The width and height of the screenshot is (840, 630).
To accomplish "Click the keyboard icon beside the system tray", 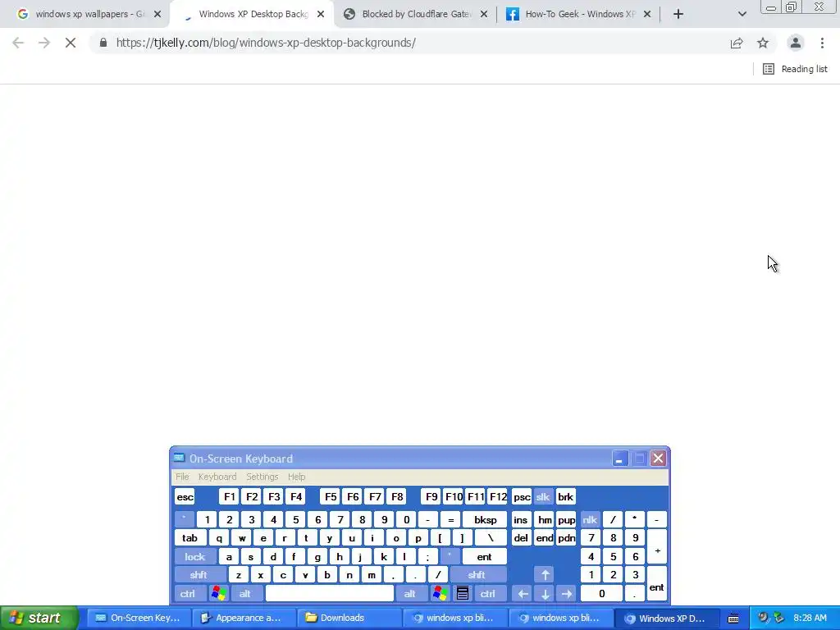I will click(733, 619).
